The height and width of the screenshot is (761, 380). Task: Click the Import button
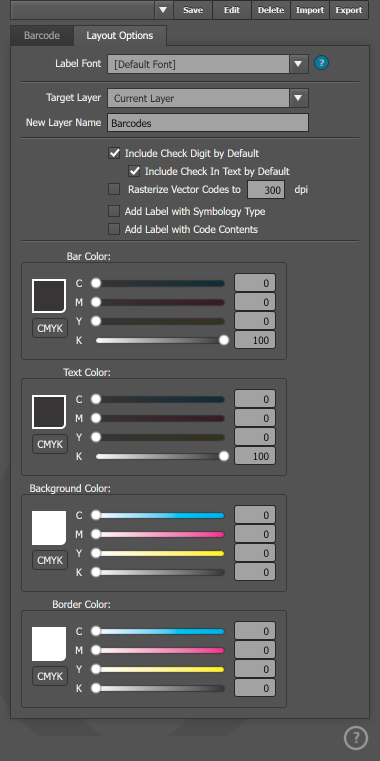coord(310,10)
